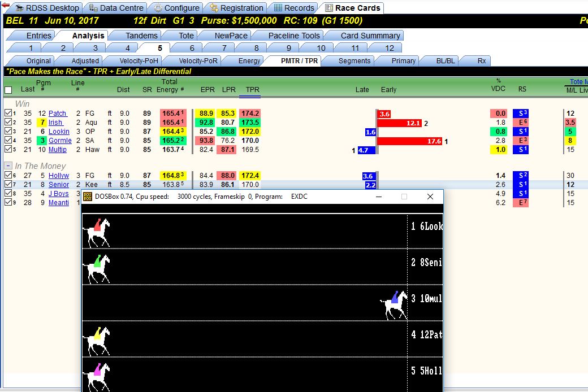The height and width of the screenshot is (392, 588).
Task: Switch to the Velocity-PoH view tab
Action: [x=139, y=60]
